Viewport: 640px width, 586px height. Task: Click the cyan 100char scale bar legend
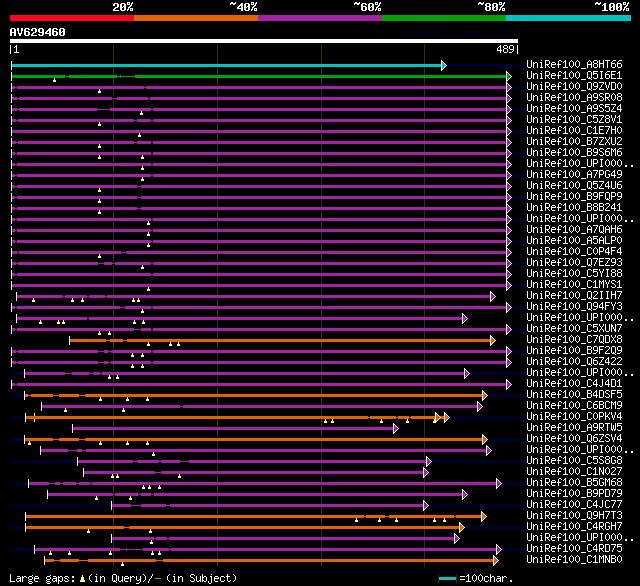pyautogui.click(x=447, y=578)
